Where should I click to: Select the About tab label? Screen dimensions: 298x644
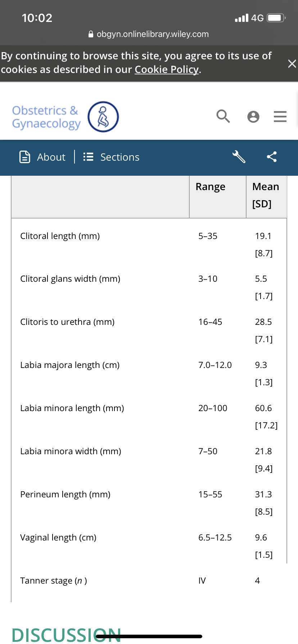click(x=51, y=157)
